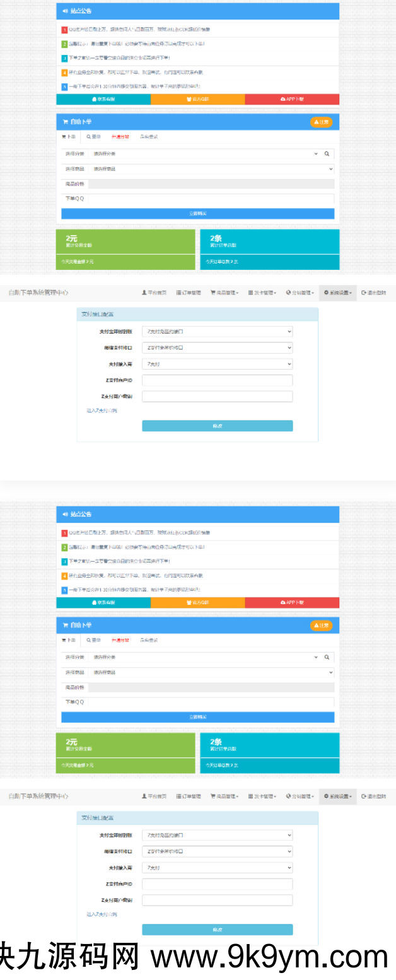The image size is (396, 980).
Task: Click the cart icon in the upper 自助下单 header
Action: tap(65, 122)
